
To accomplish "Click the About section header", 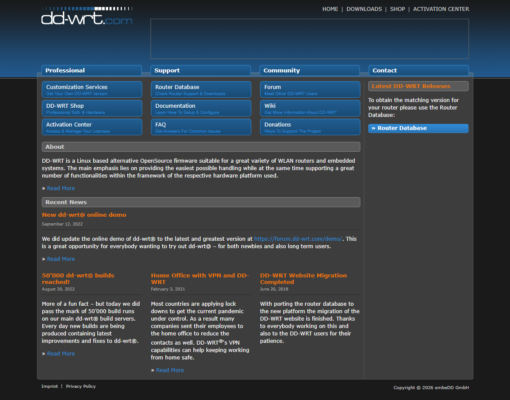I will (x=201, y=147).
